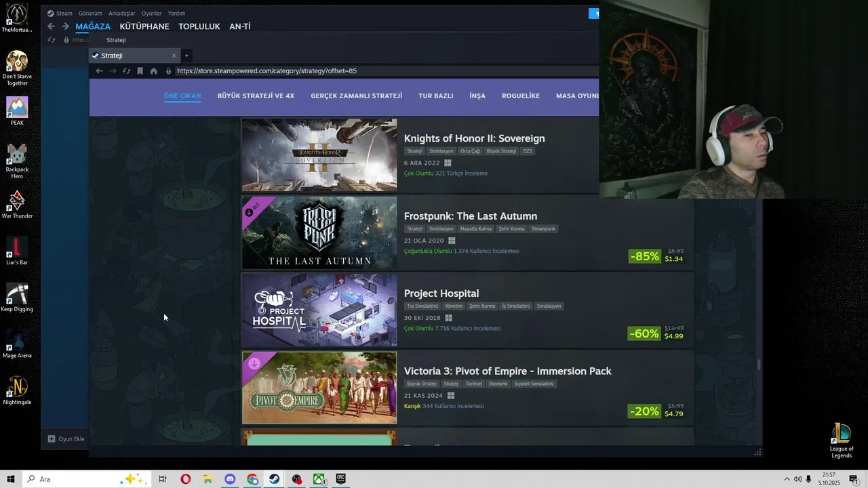868x488 pixels.
Task: Select the İNŞA tab
Action: pyautogui.click(x=477, y=96)
